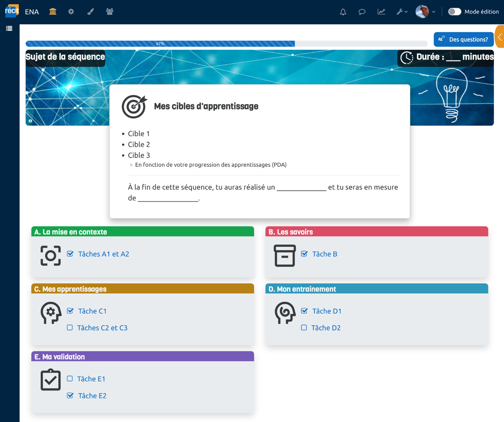Click the line chart reports icon
The height and width of the screenshot is (422, 504).
(381, 12)
